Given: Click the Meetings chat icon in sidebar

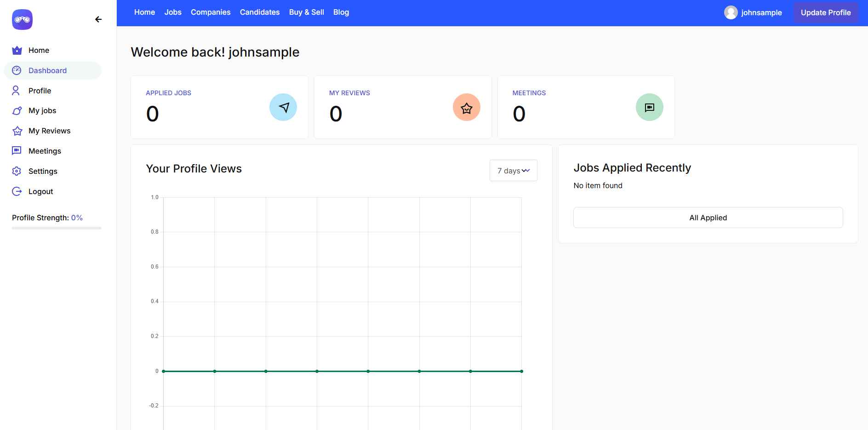Looking at the screenshot, I should (x=17, y=151).
